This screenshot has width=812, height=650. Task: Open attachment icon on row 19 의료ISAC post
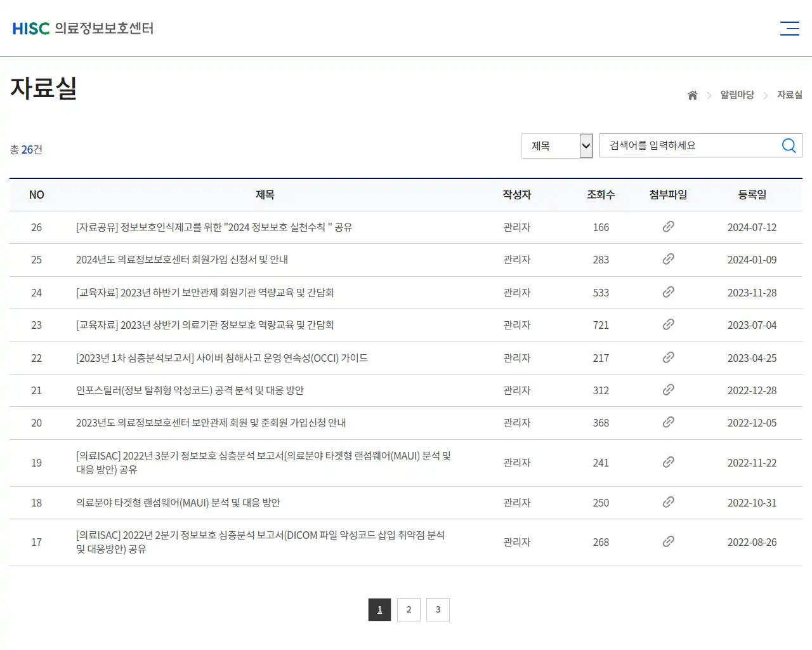tap(669, 463)
